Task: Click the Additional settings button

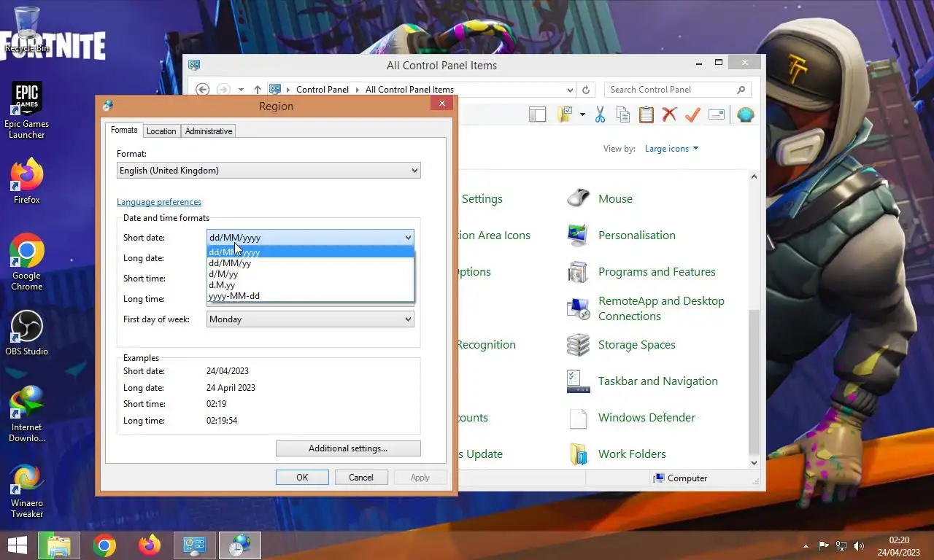Action: click(348, 448)
